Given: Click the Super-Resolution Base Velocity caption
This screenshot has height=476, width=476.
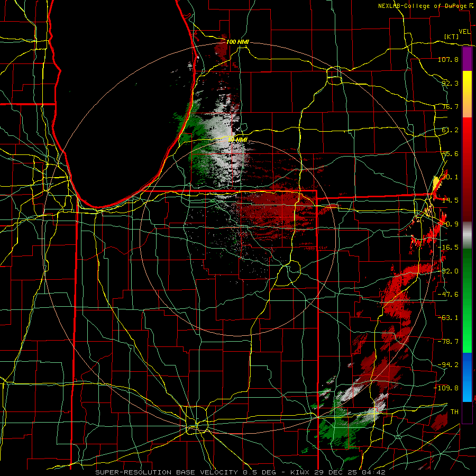Looking at the screenshot, I should 241,472.
